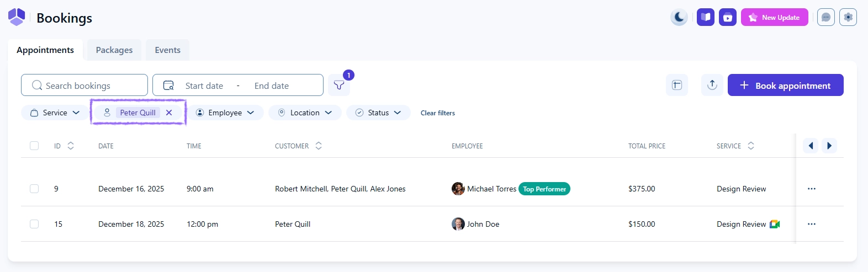
Task: Open the Status filter dropdown
Action: pyautogui.click(x=378, y=113)
